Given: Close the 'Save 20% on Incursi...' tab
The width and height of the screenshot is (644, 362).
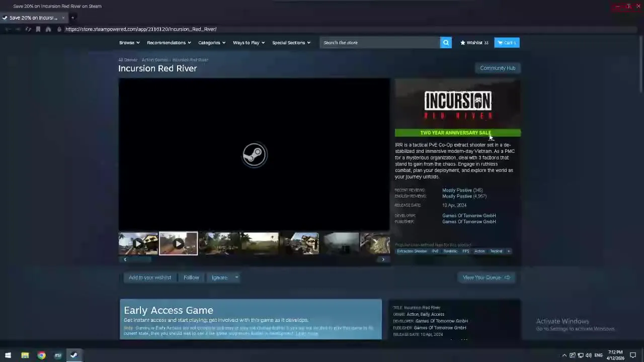Looking at the screenshot, I should click(63, 18).
